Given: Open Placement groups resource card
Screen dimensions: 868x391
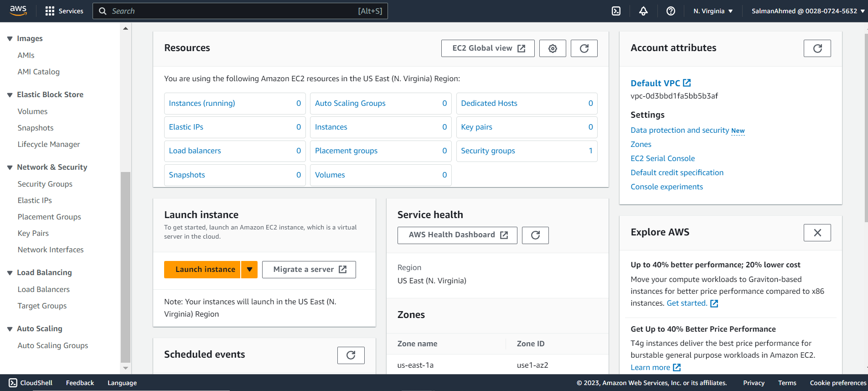Looking at the screenshot, I should point(381,151).
